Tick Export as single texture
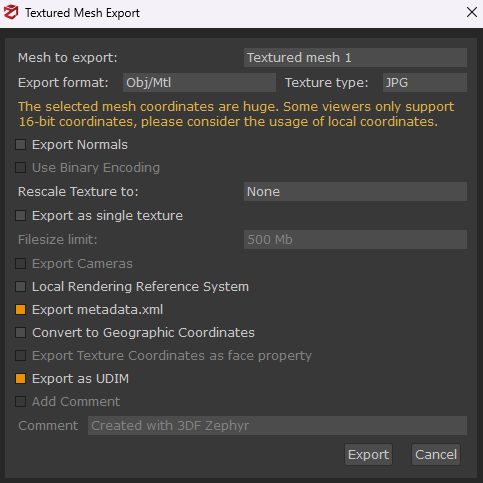Screen dimensions: 483x483 pos(21,216)
